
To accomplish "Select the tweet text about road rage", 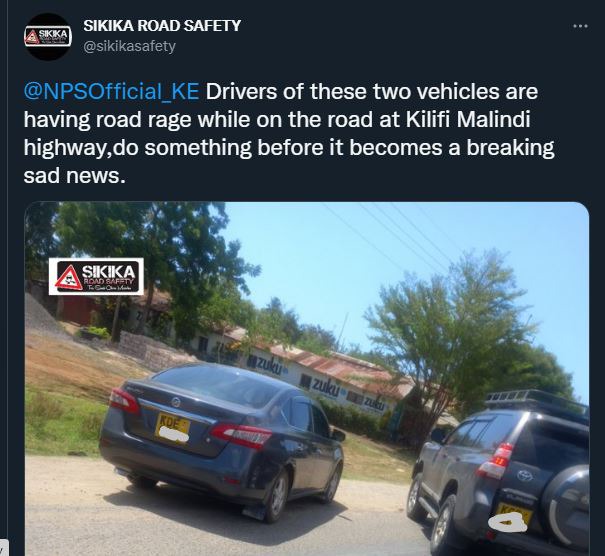I will pyautogui.click(x=289, y=134).
